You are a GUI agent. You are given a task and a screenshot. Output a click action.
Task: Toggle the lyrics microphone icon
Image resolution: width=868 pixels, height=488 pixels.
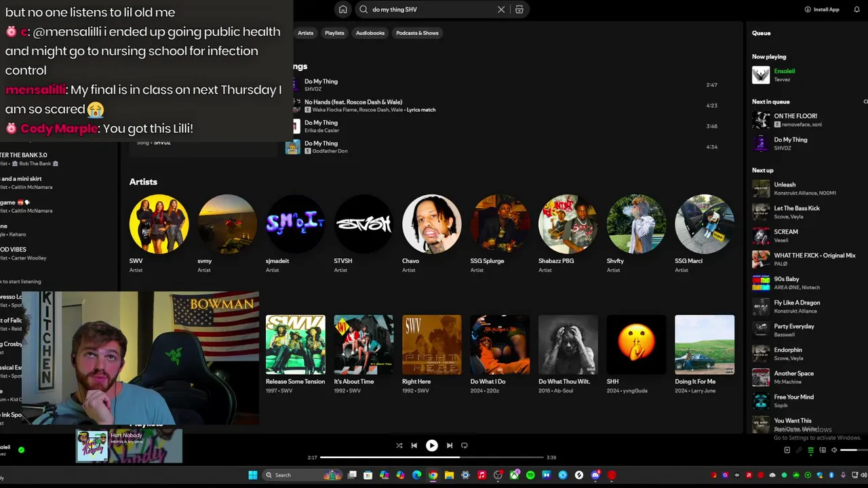799,450
